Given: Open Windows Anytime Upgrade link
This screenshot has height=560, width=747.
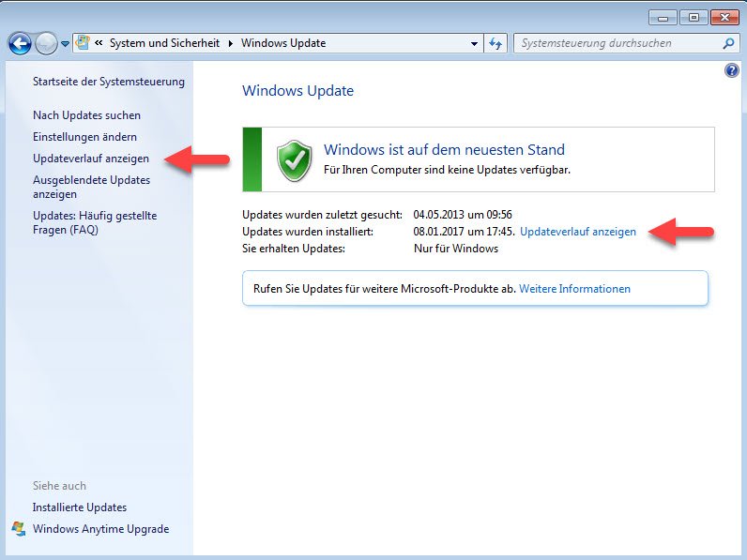Looking at the screenshot, I should 101,529.
